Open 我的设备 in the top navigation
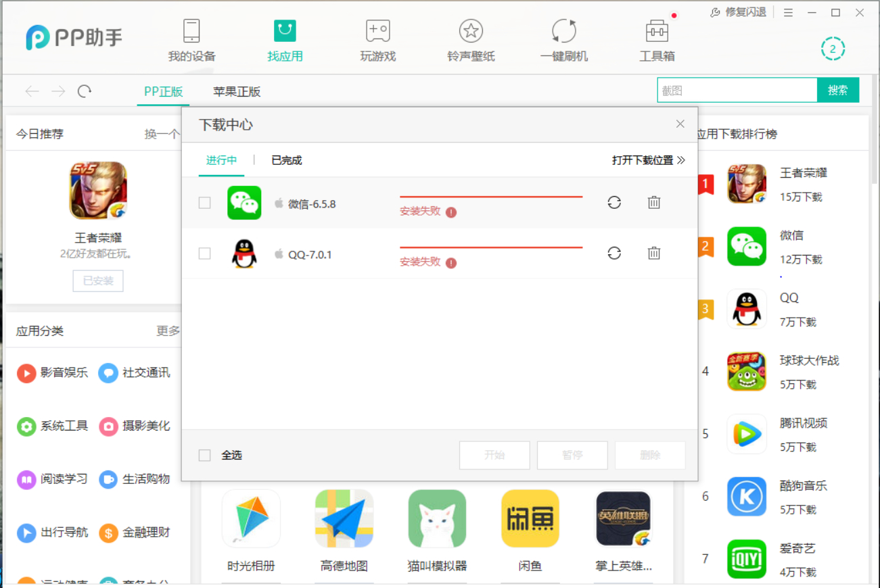This screenshot has height=588, width=880. click(191, 40)
